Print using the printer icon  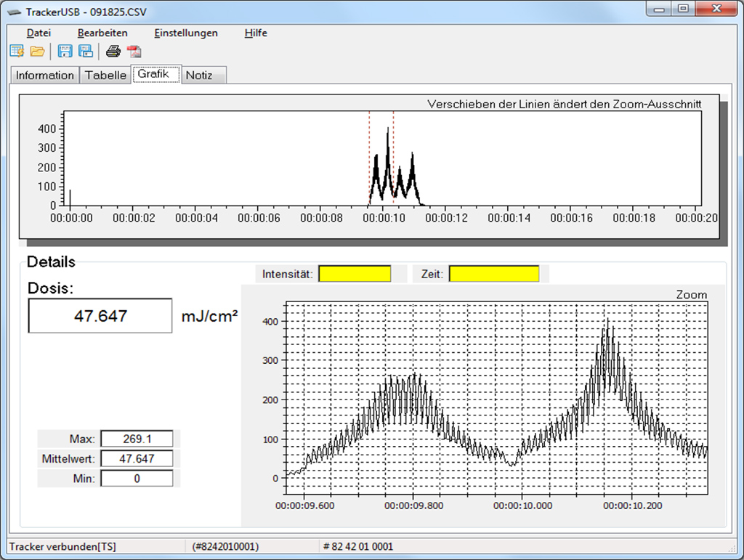113,51
